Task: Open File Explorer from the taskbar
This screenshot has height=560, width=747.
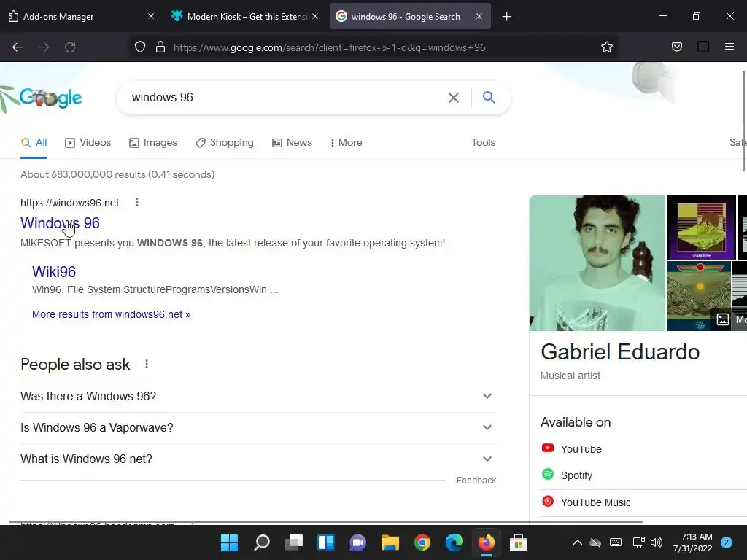Action: click(x=390, y=542)
